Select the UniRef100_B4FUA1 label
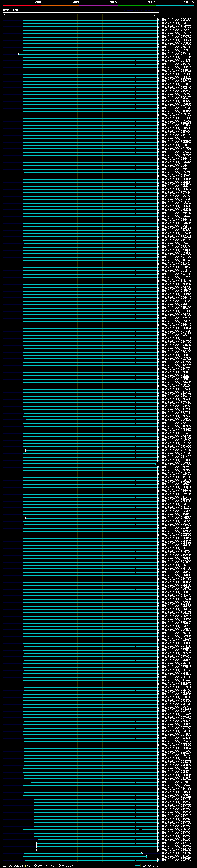197x868 pixels. tap(177, 111)
